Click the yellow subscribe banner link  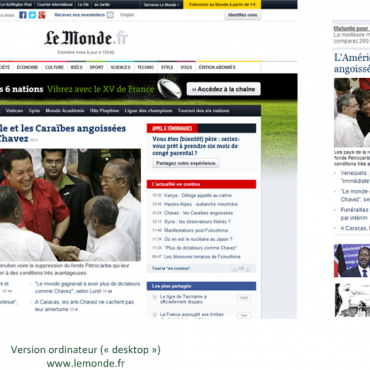tap(222, 5)
